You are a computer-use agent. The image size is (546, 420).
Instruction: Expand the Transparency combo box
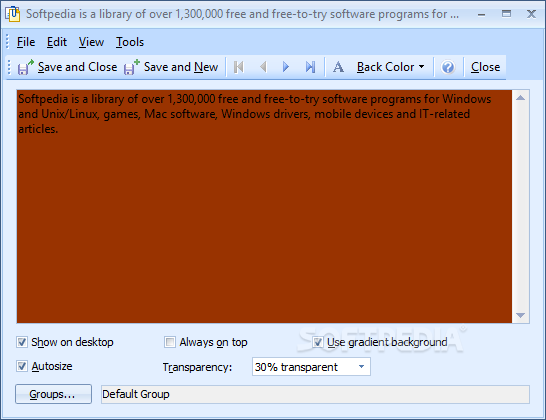(x=311, y=367)
